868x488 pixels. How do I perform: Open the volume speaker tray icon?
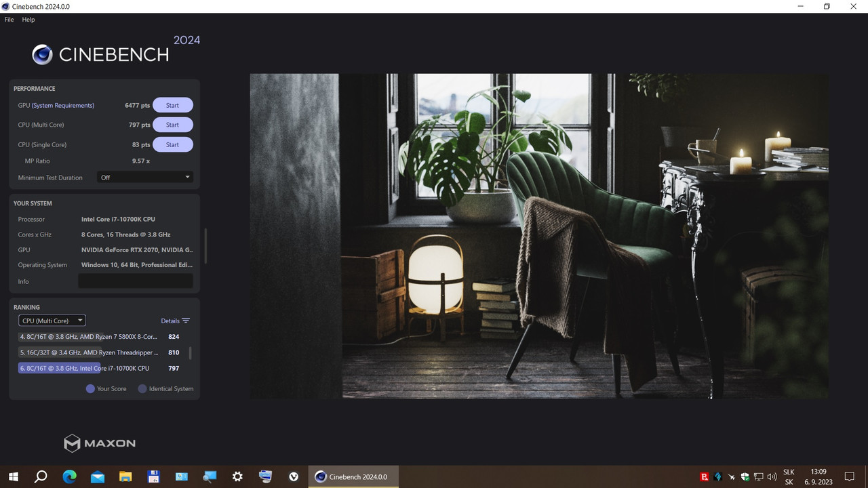click(x=772, y=477)
